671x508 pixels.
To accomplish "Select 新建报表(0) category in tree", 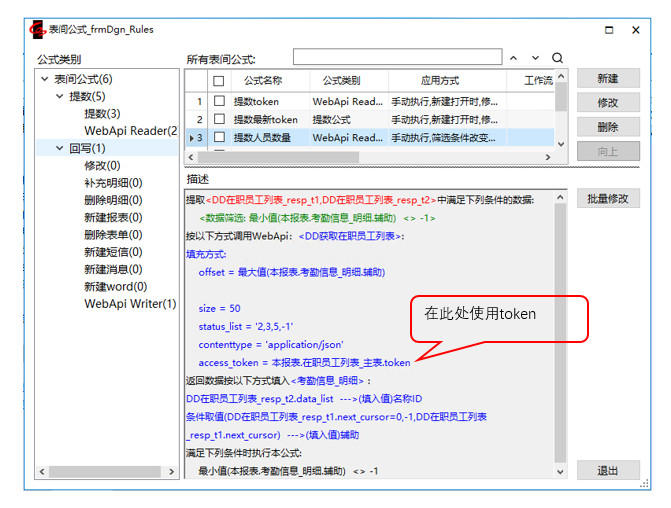I will [x=113, y=217].
